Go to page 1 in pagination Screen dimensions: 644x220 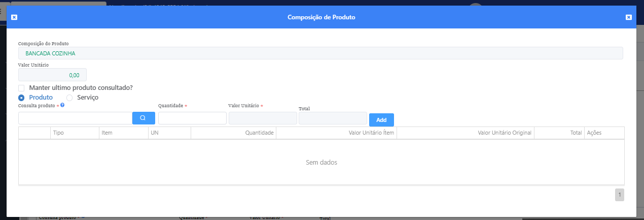click(619, 195)
